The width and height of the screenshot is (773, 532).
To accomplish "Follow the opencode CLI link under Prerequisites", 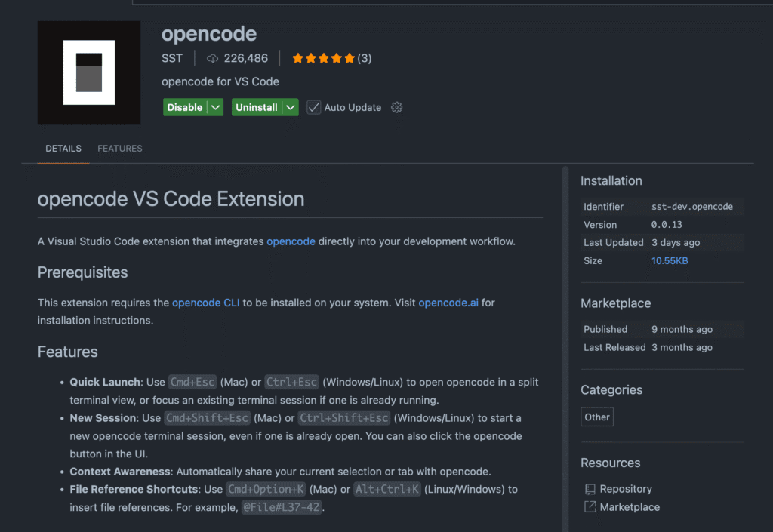I will (205, 302).
